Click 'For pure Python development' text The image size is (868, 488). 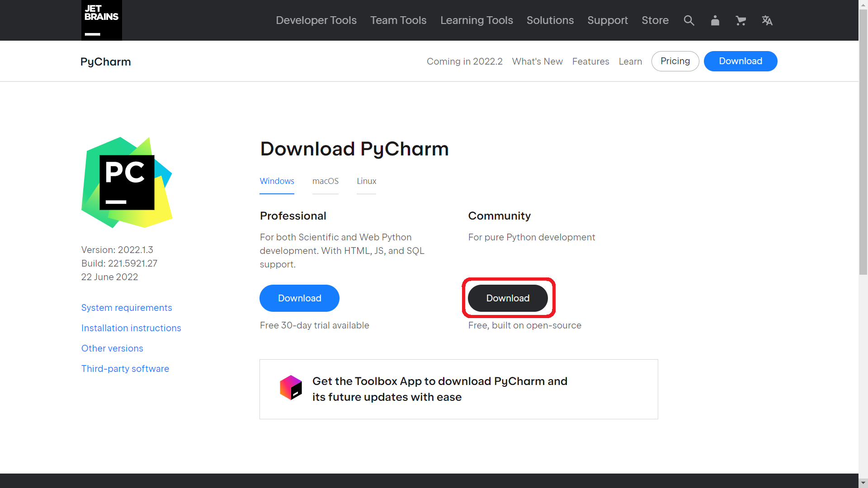[x=532, y=237]
